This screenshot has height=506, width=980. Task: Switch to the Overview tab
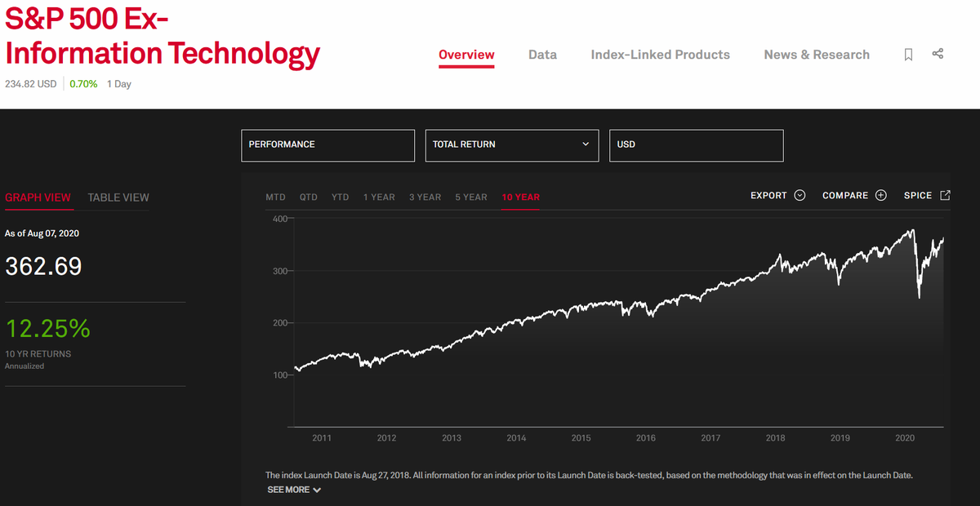point(466,55)
